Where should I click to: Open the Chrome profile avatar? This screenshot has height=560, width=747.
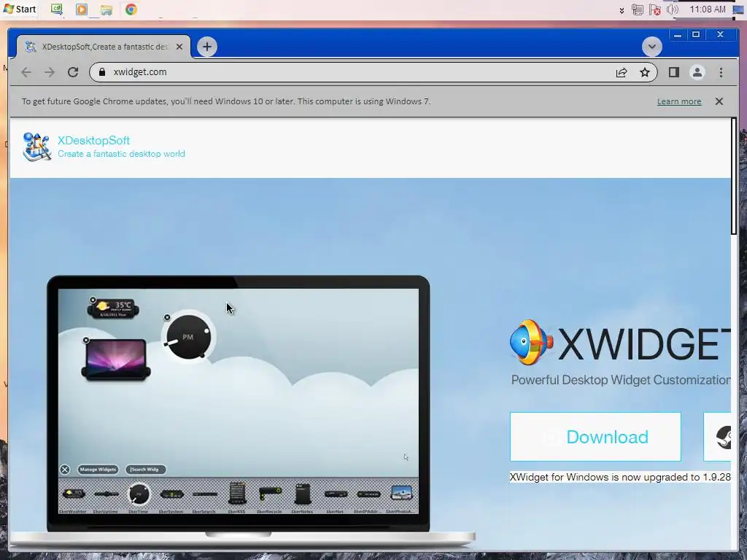(x=697, y=72)
